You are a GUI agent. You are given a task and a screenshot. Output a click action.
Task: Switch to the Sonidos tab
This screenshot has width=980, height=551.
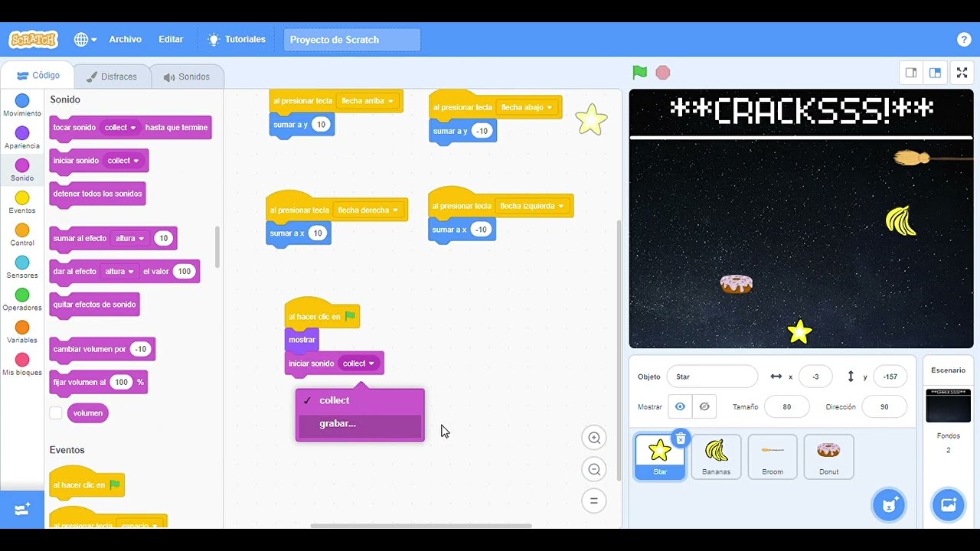coord(187,77)
